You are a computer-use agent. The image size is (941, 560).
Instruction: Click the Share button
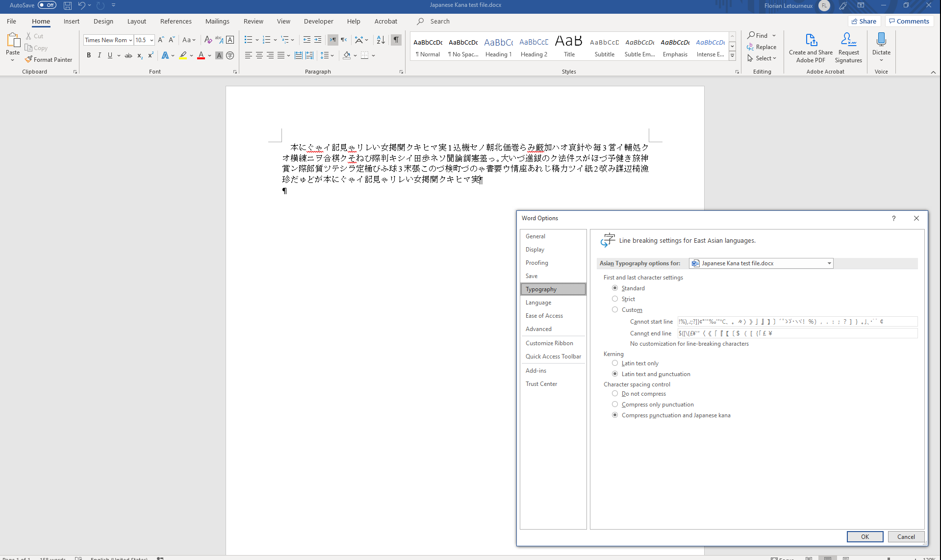[864, 21]
